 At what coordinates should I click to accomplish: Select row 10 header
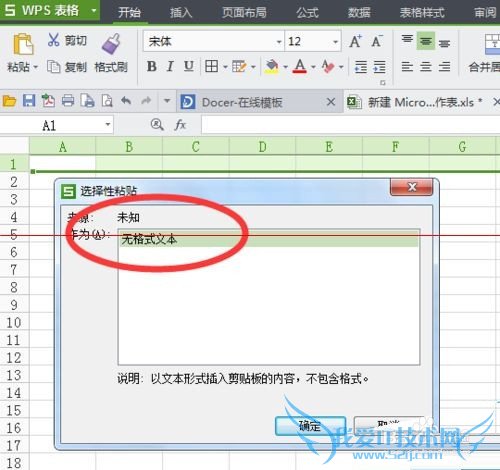click(x=14, y=322)
